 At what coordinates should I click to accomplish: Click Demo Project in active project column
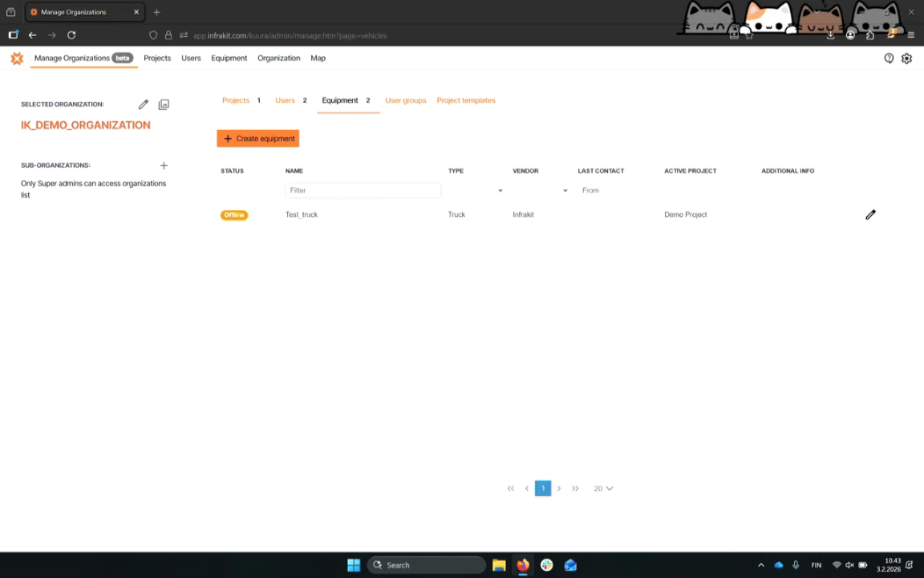point(685,214)
